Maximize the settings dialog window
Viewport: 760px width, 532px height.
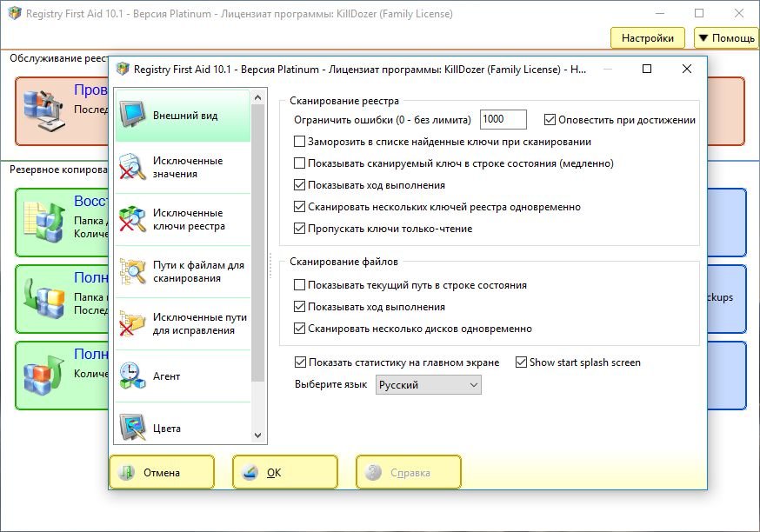coord(647,69)
